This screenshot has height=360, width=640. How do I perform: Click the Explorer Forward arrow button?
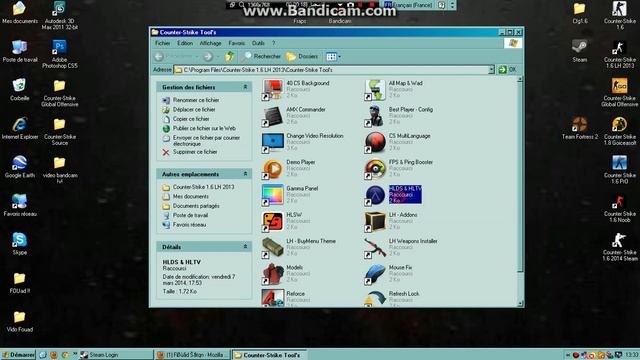coord(208,56)
